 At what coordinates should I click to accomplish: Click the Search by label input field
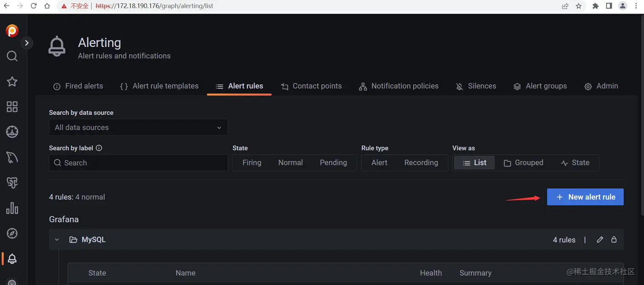pyautogui.click(x=138, y=163)
